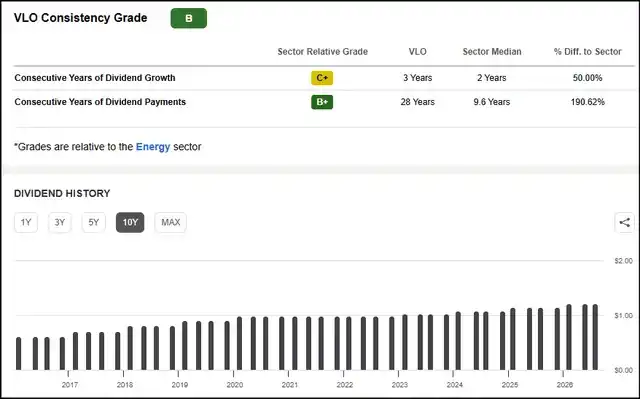Click the '2 Years' sector median value
The height and width of the screenshot is (399, 640).
pyautogui.click(x=492, y=78)
